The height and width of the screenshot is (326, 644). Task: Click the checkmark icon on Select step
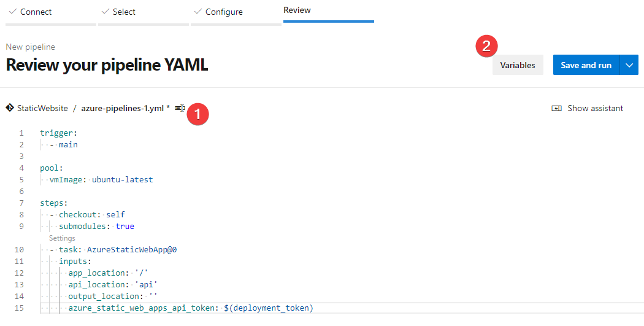(105, 12)
